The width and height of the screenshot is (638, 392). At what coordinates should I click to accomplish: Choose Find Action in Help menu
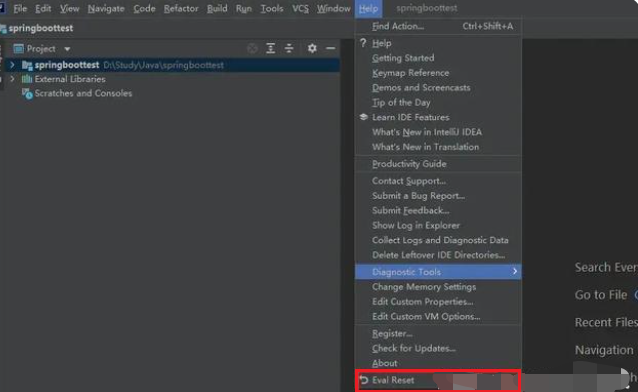click(x=438, y=26)
